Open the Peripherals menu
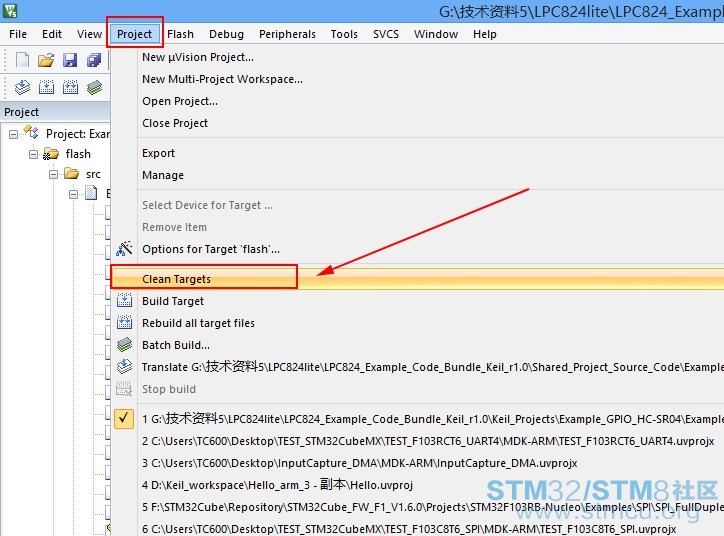The height and width of the screenshot is (536, 724). pos(287,34)
